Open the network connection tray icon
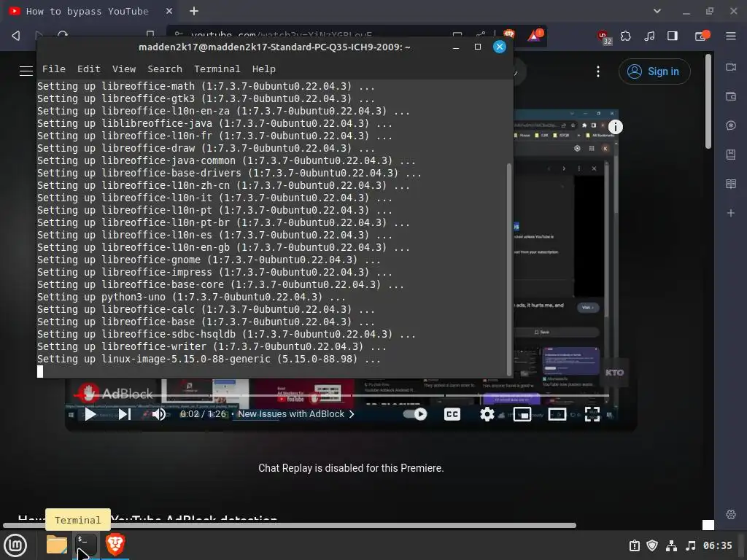Viewport: 747px width, 560px height. (x=671, y=545)
